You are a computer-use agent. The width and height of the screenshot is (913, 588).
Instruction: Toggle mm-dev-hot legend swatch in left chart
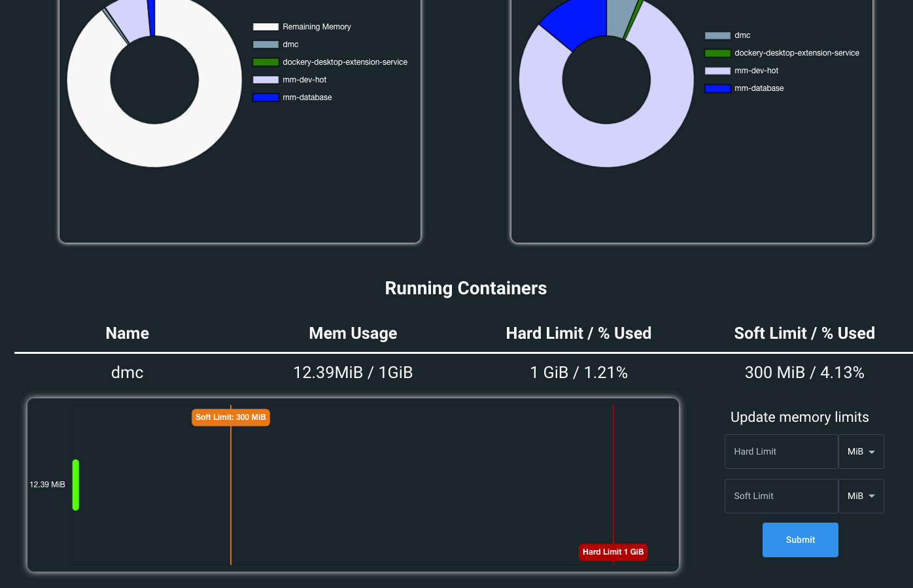pos(266,80)
